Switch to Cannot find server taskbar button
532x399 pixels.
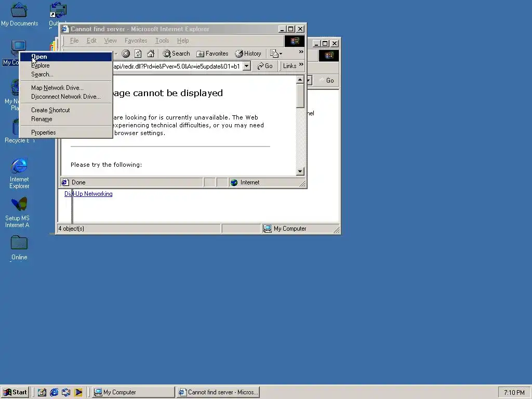219,392
